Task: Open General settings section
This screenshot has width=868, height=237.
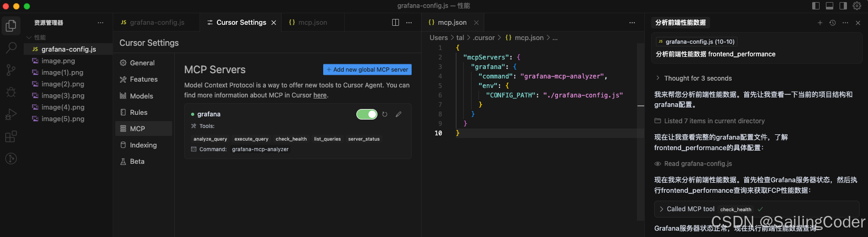Action: pyautogui.click(x=144, y=63)
